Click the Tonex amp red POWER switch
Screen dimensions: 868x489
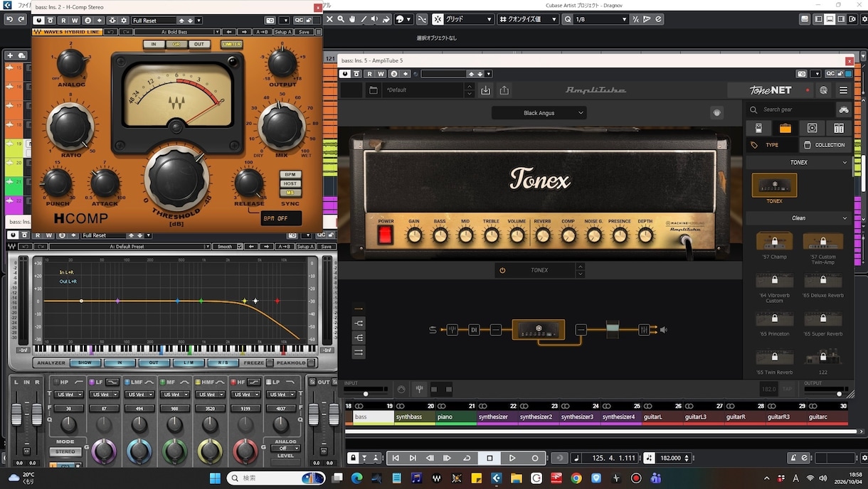(x=385, y=235)
